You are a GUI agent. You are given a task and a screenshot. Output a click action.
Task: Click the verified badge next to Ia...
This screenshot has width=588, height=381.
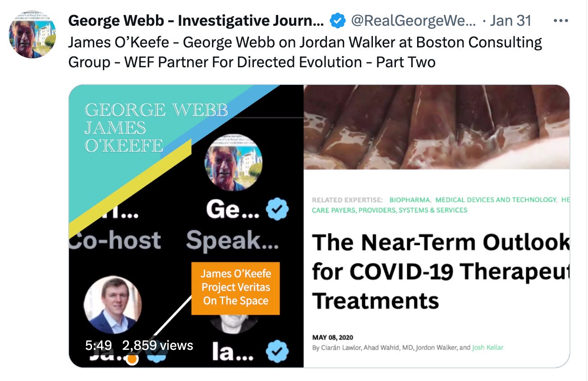click(x=277, y=352)
